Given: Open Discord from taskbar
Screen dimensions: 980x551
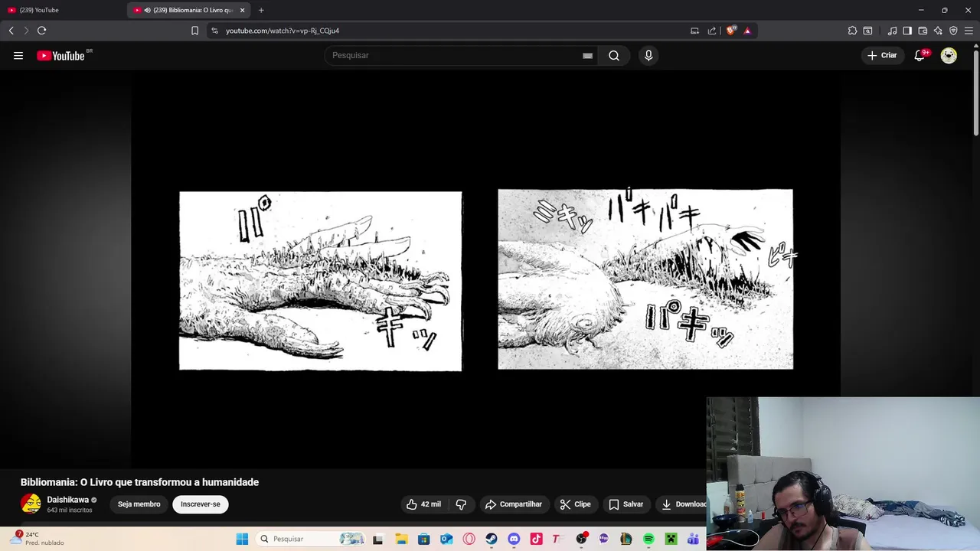Looking at the screenshot, I should click(514, 539).
